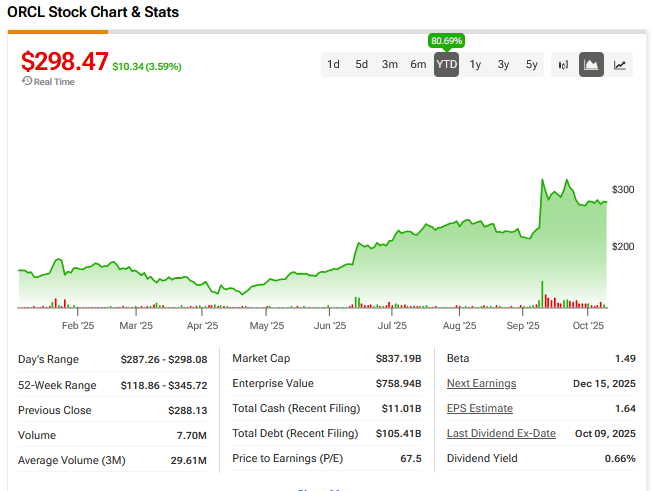Click the ORCL Stock Chart & Stats heading
This screenshot has height=491, width=652.
pyautogui.click(x=94, y=12)
